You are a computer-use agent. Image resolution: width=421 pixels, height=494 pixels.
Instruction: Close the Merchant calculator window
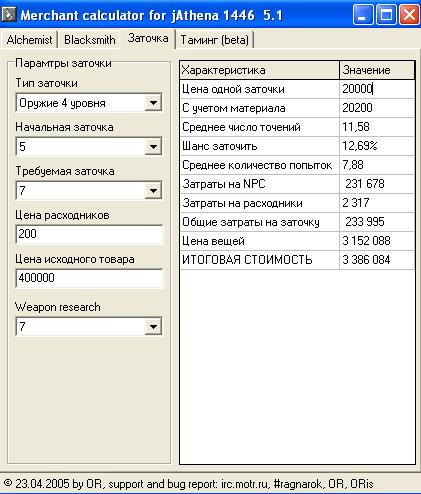(409, 15)
